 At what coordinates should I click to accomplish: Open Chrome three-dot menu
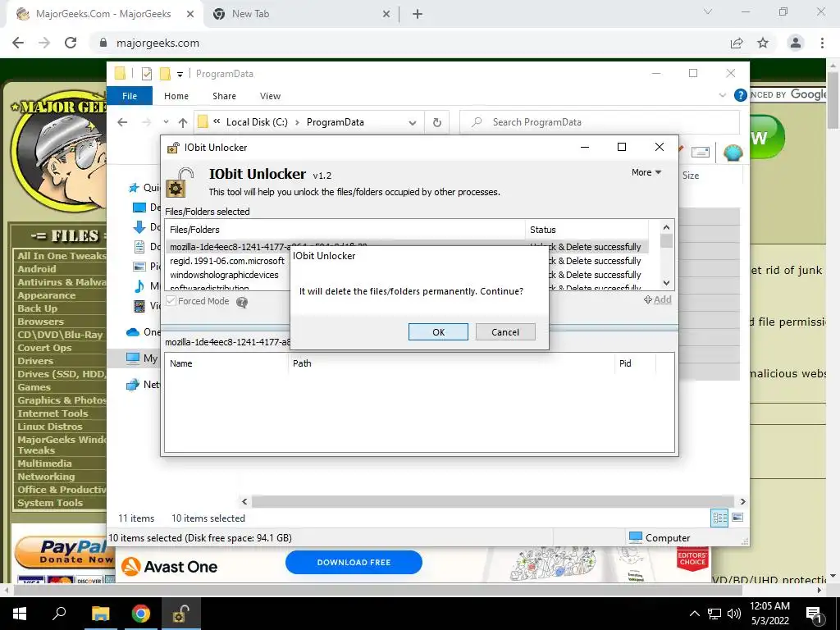822,43
